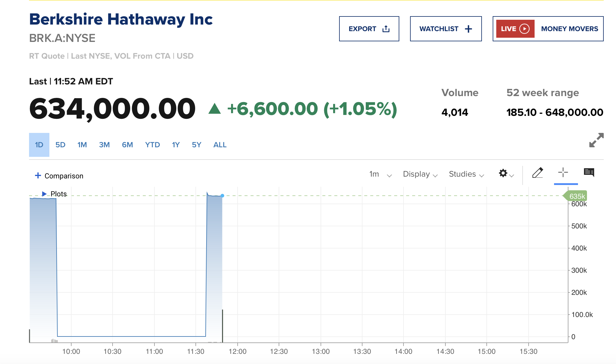Switch to the 5D range tab
The height and width of the screenshot is (364, 616).
[60, 145]
